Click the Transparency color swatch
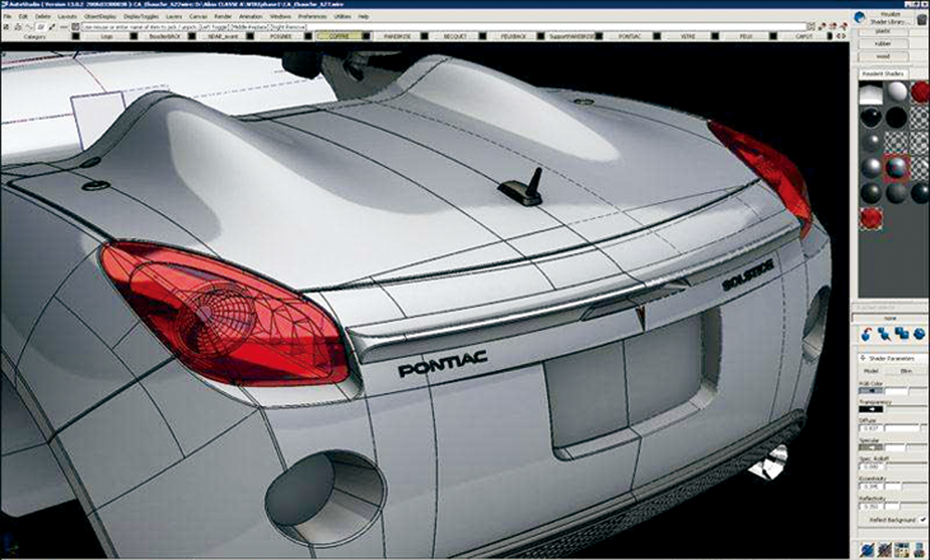The image size is (930, 560). coord(870,409)
